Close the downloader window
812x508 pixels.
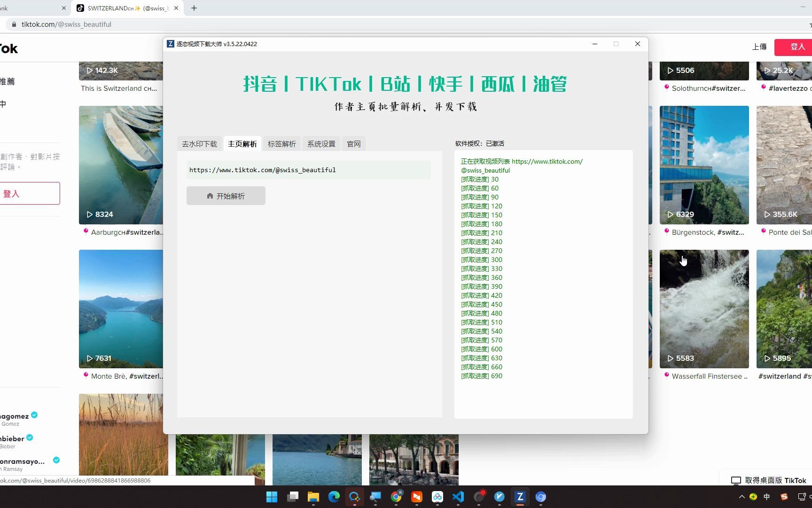[x=638, y=44]
